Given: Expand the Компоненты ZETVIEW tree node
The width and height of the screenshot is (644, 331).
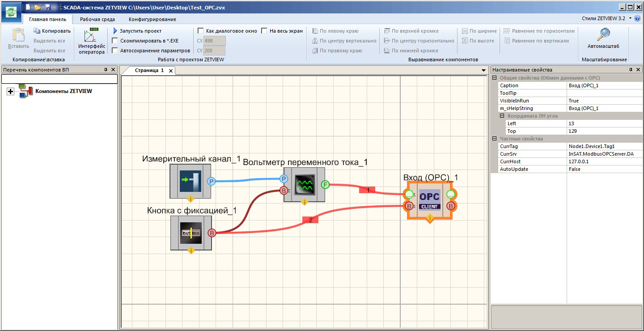Looking at the screenshot, I should point(11,91).
